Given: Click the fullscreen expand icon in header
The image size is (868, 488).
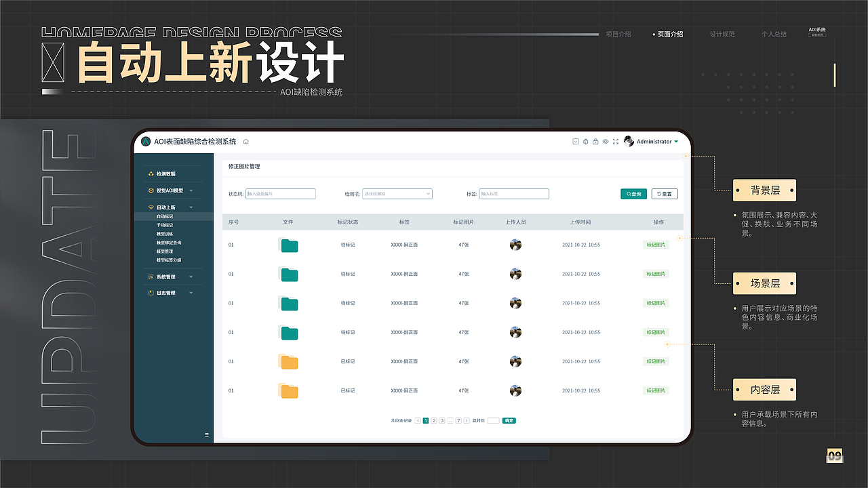Looking at the screenshot, I should [616, 142].
